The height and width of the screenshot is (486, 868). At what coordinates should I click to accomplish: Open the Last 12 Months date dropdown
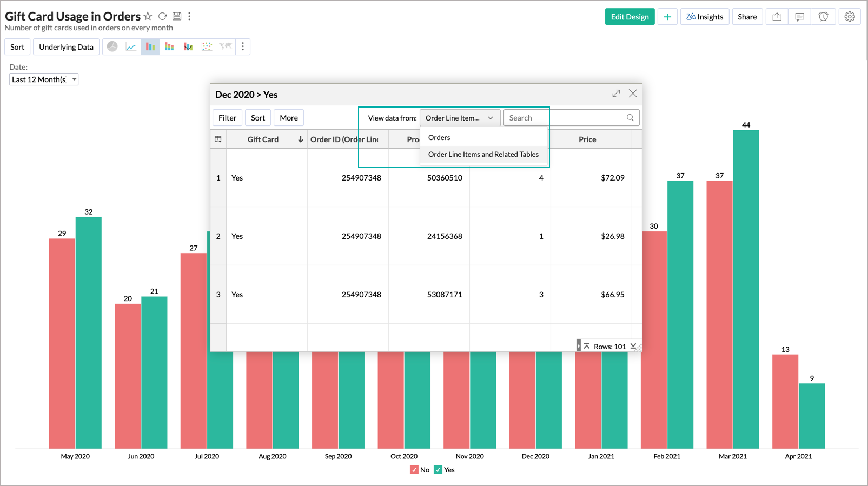pyautogui.click(x=44, y=79)
